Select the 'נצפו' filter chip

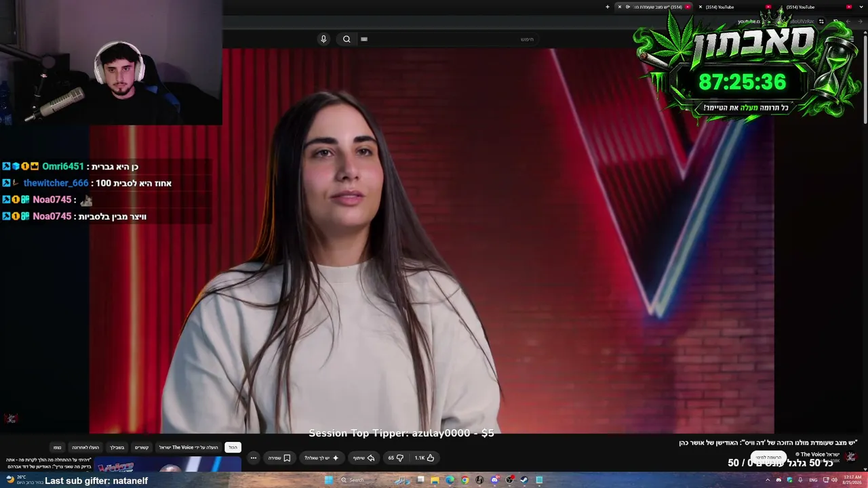(58, 447)
